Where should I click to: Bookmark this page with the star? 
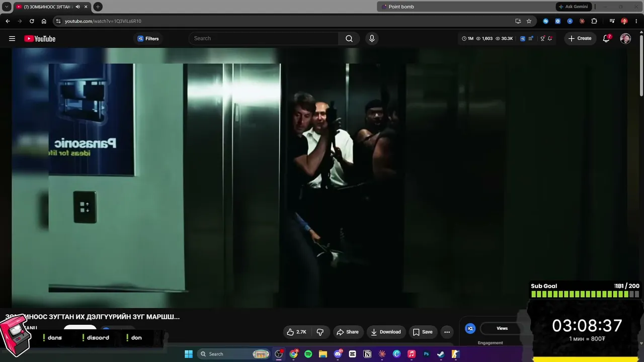[x=529, y=21]
